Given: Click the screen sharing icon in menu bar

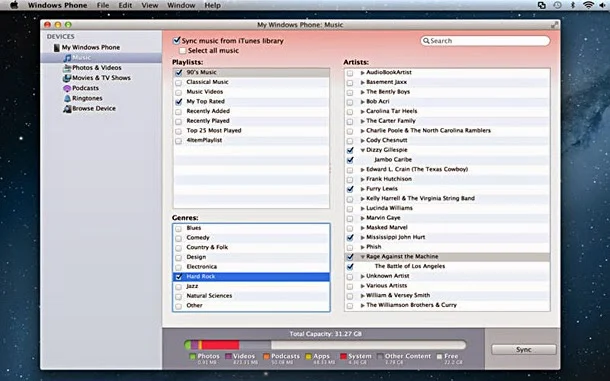Looking at the screenshot, I should click(x=542, y=5).
